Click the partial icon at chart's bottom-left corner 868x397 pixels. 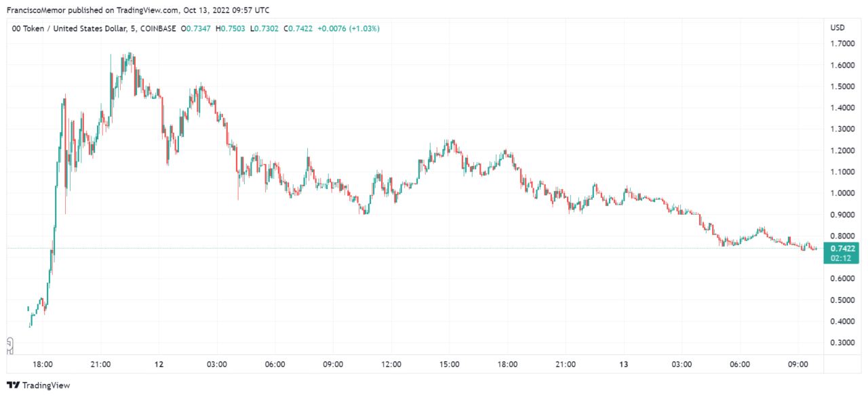click(9, 346)
